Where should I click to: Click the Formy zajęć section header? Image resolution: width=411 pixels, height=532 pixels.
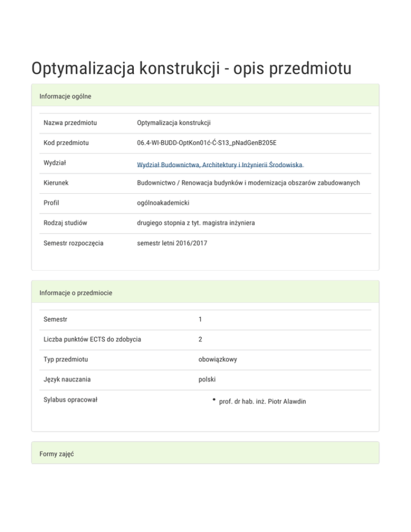tap(56, 454)
